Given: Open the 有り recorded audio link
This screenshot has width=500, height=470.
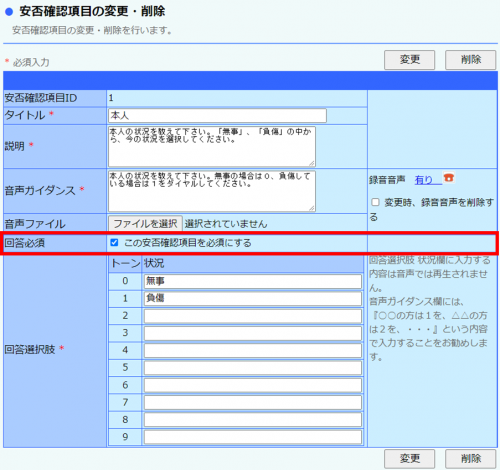Looking at the screenshot, I should [x=424, y=180].
